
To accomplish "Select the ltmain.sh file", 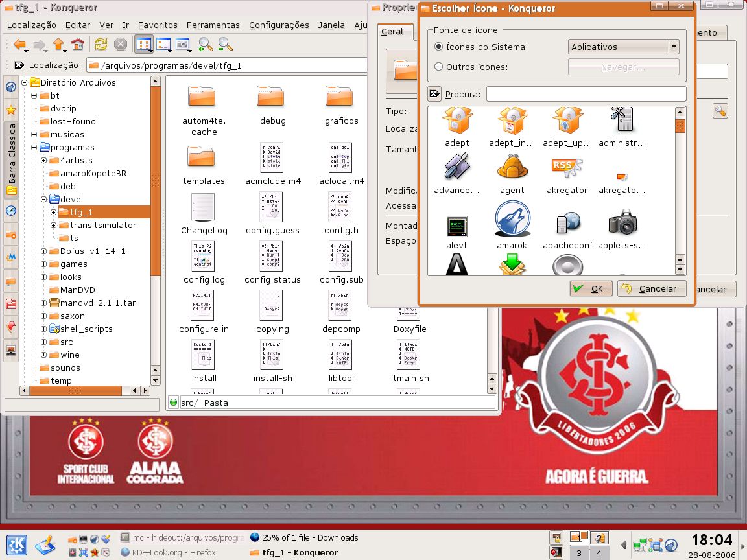I will pyautogui.click(x=410, y=362).
